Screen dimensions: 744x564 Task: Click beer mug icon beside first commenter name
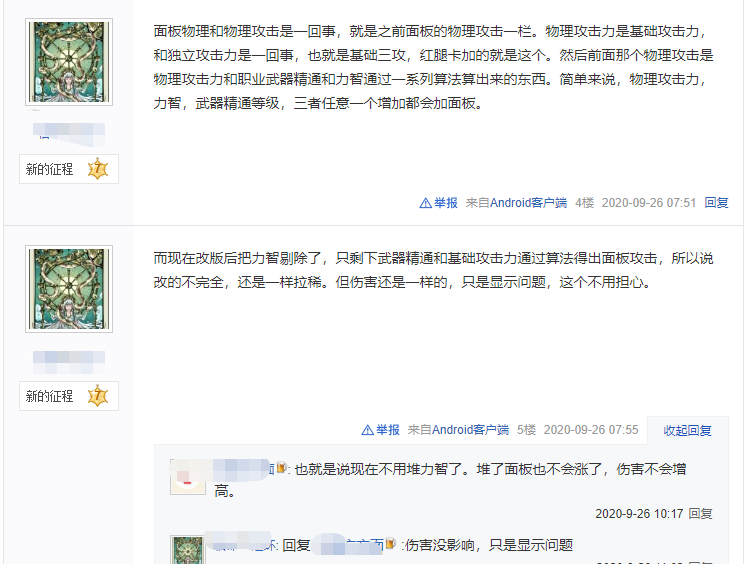point(281,468)
